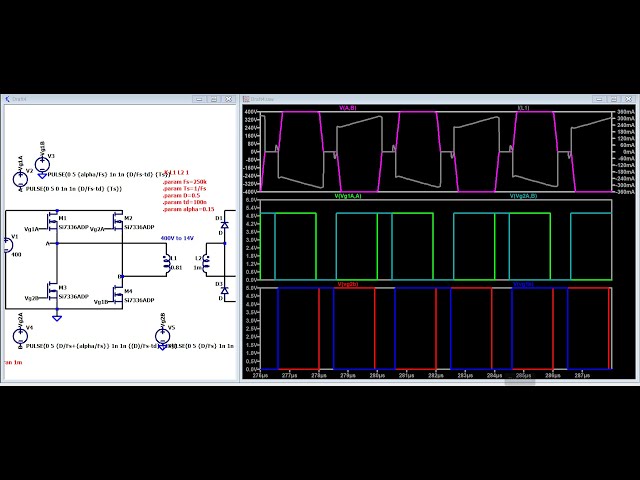This screenshot has width=640, height=480.
Task: Click the '400V to 14V' comment text
Action: tap(177, 238)
